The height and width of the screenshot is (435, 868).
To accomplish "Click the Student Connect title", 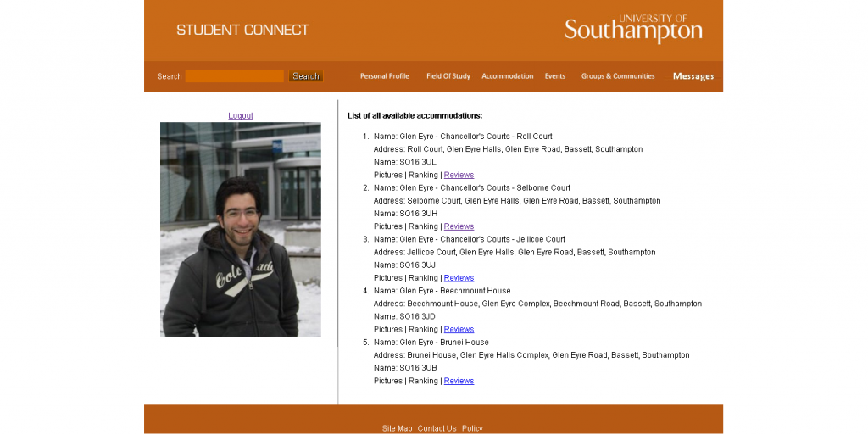I will click(x=242, y=30).
